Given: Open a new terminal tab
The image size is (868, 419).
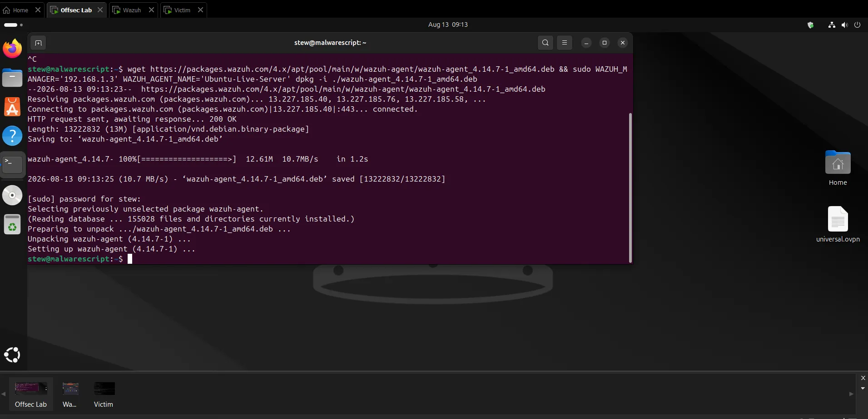Looking at the screenshot, I should pos(38,43).
